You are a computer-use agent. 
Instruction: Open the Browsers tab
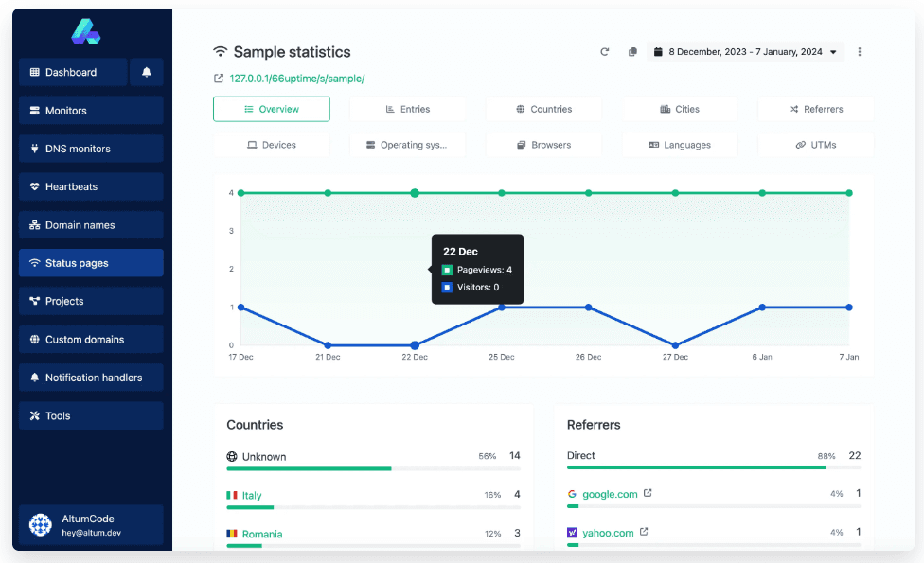[x=543, y=145]
